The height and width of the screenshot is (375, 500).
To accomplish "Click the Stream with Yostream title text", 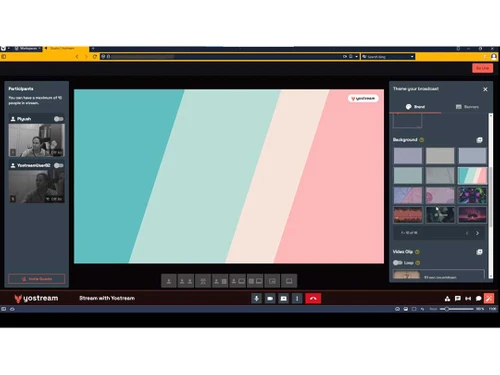I will [107, 298].
